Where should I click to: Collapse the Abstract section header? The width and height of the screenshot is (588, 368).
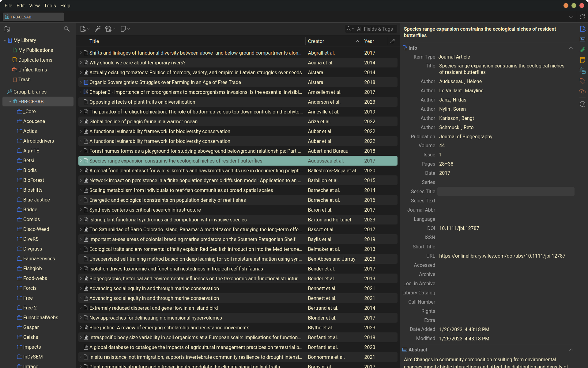point(571,350)
